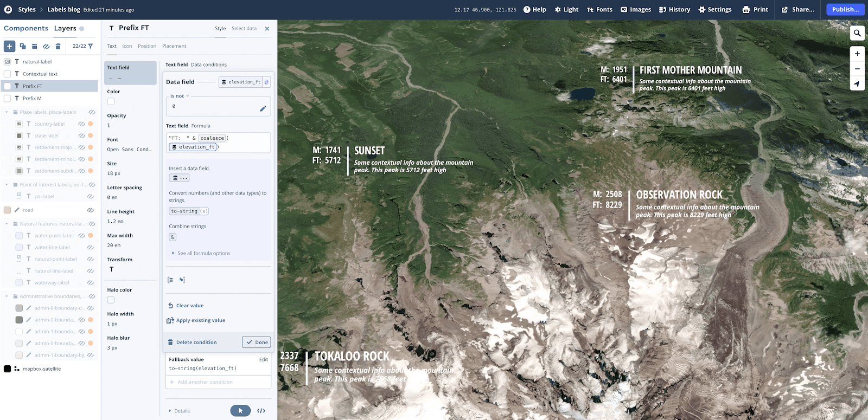Open Share dialog
The width and height of the screenshot is (868, 420).
click(x=797, y=9)
